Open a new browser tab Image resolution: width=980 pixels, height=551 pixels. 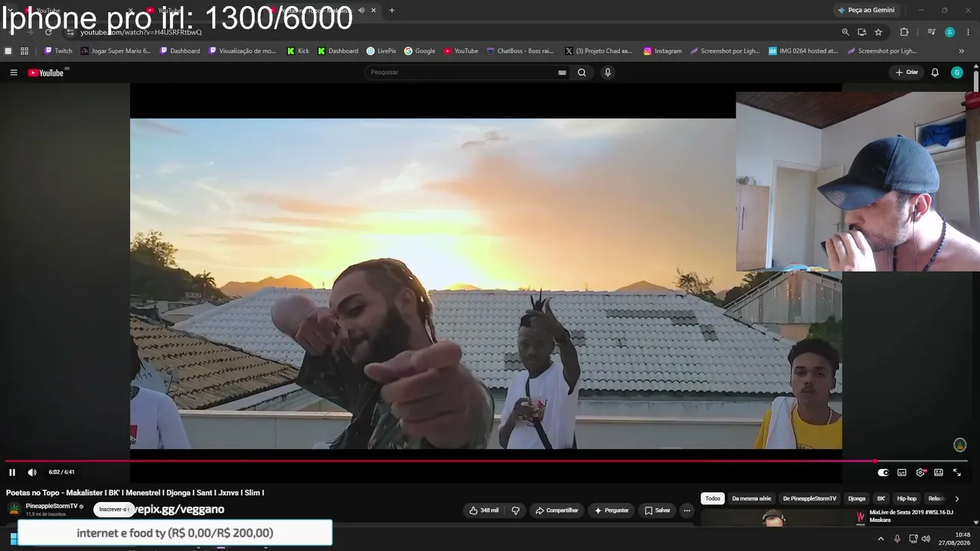pos(392,11)
